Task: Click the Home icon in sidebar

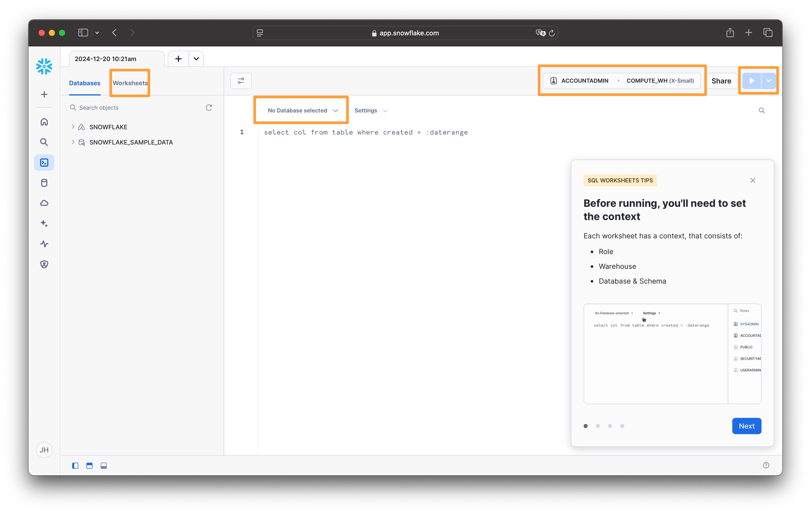Action: point(44,122)
